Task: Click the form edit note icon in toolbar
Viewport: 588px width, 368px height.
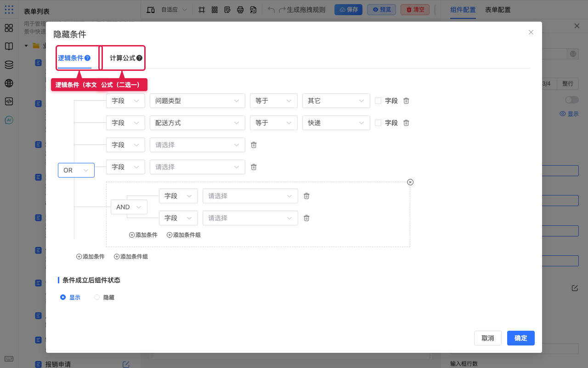Action: click(x=227, y=10)
